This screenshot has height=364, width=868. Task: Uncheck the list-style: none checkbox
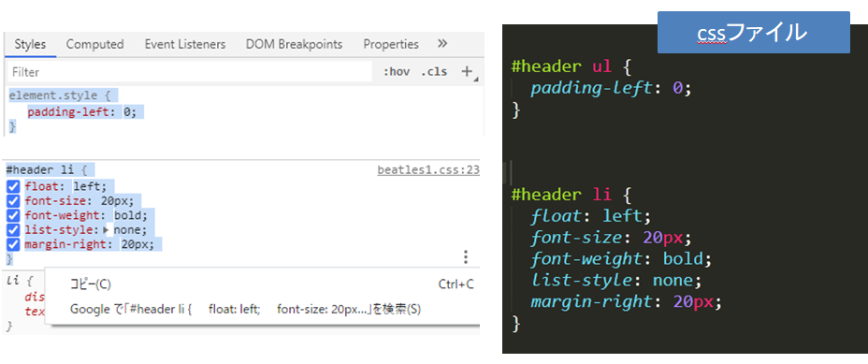coord(13,230)
